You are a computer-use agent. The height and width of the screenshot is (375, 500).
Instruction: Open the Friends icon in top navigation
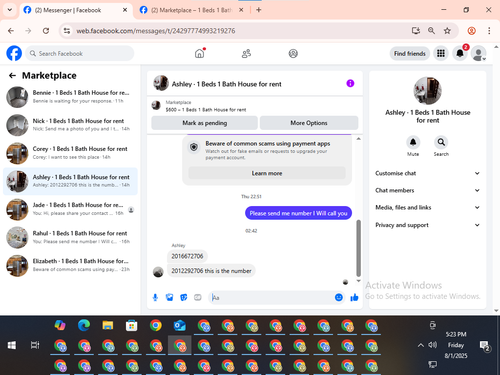click(246, 53)
